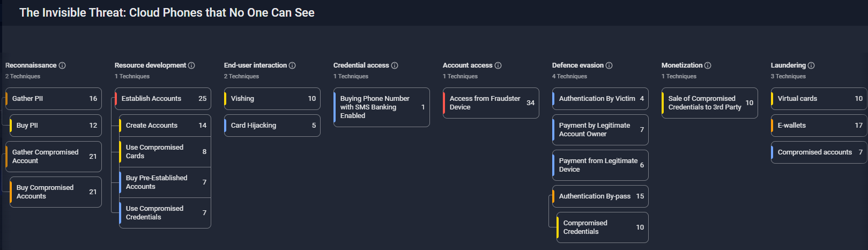Viewport: 868px width, 250px height.
Task: Click the Reconnaissance column heading
Action: [x=31, y=65]
